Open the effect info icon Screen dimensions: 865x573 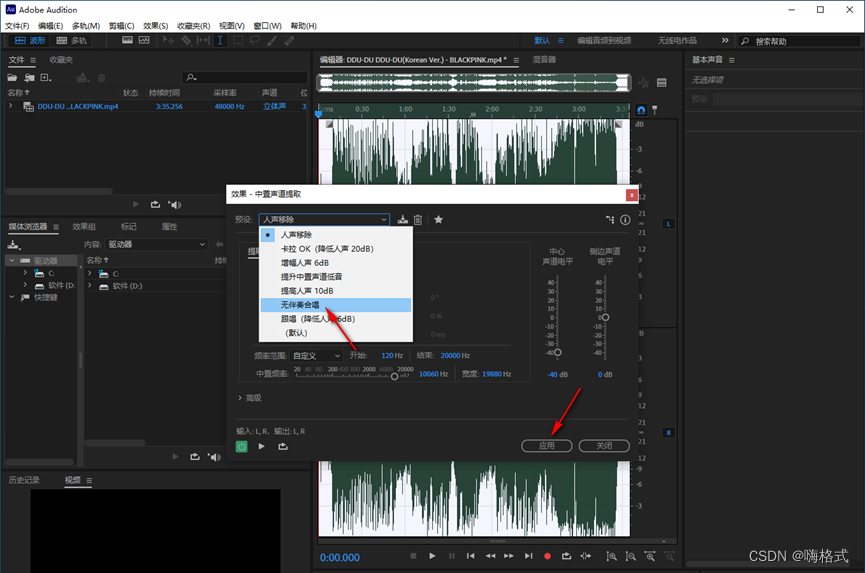click(625, 219)
